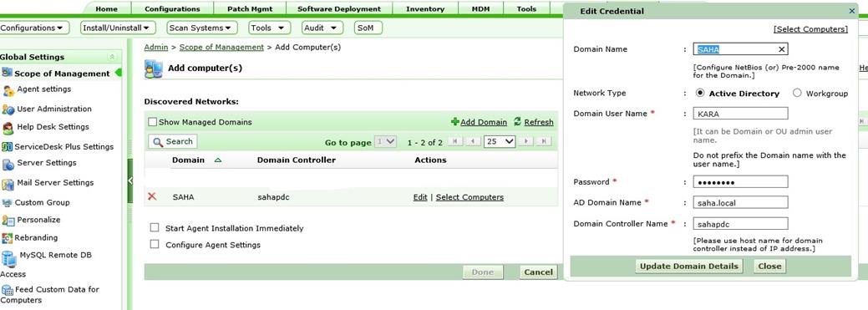868x310 pixels.
Task: Click the Close button in Edit Credential
Action: [769, 267]
